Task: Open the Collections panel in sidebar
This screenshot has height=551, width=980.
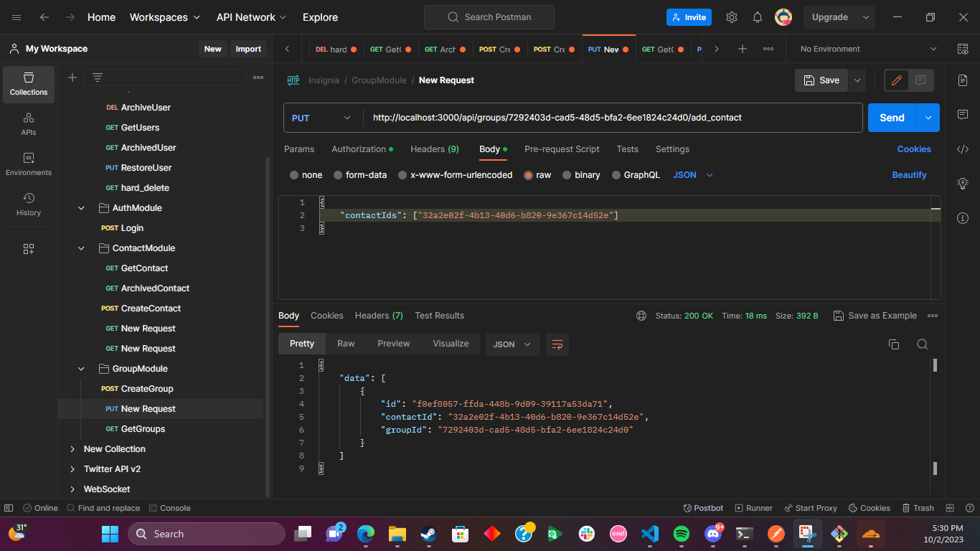Action: pos(28,84)
